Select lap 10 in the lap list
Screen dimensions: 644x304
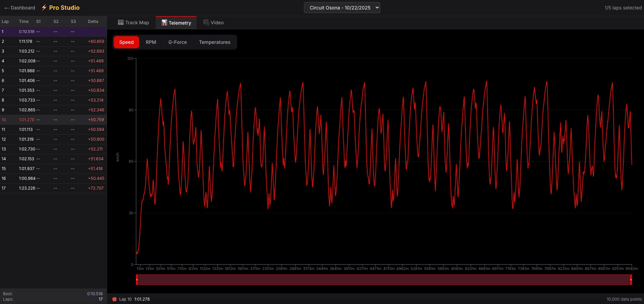click(x=51, y=119)
